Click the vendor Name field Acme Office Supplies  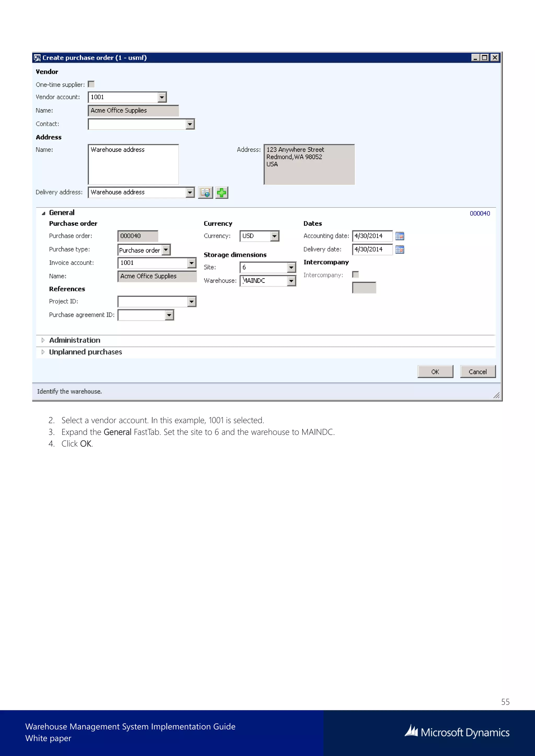tap(133, 111)
